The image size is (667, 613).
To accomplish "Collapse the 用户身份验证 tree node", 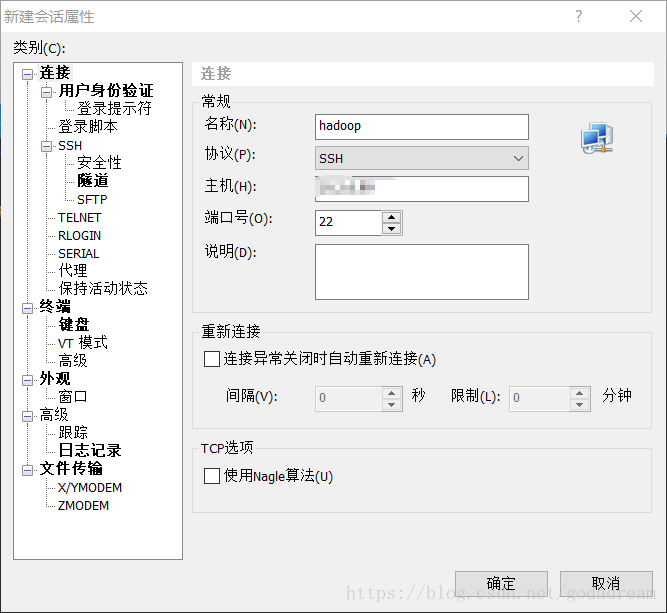I will tap(46, 92).
